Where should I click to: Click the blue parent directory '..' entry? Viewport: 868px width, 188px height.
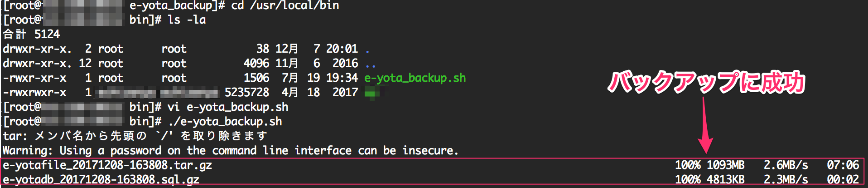click(370, 64)
